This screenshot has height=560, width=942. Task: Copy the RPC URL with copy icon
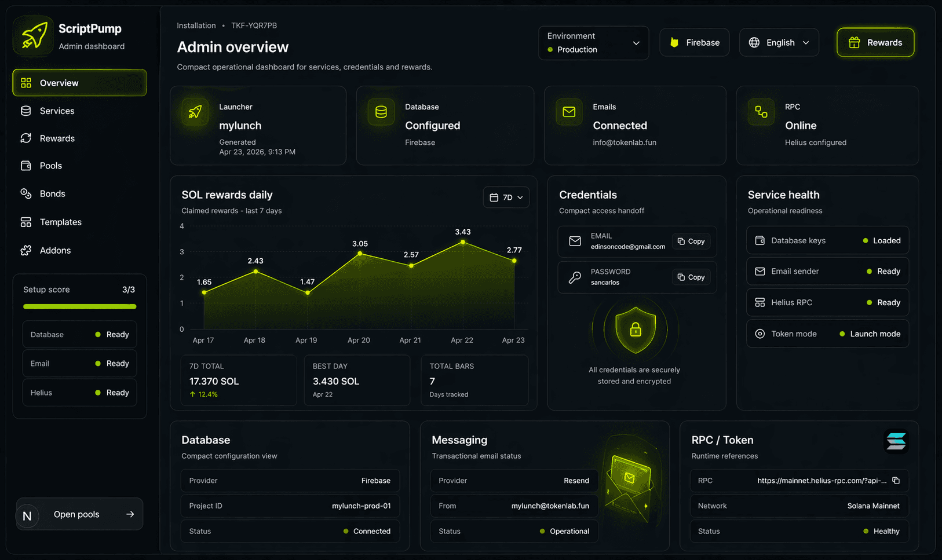(896, 481)
